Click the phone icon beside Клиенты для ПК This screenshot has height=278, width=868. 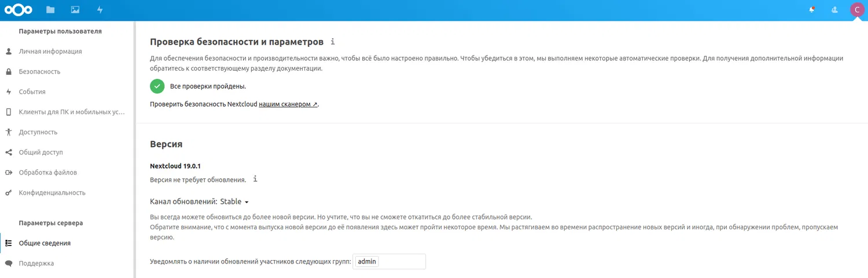pyautogui.click(x=9, y=112)
